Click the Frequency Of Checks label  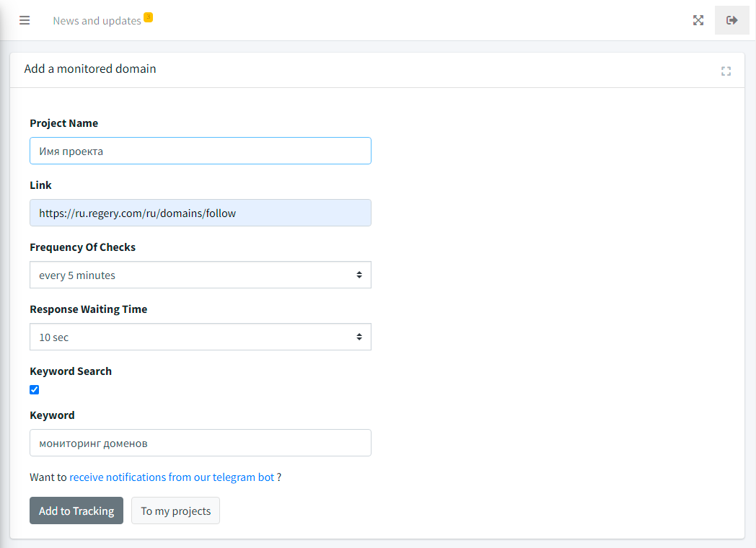82,247
